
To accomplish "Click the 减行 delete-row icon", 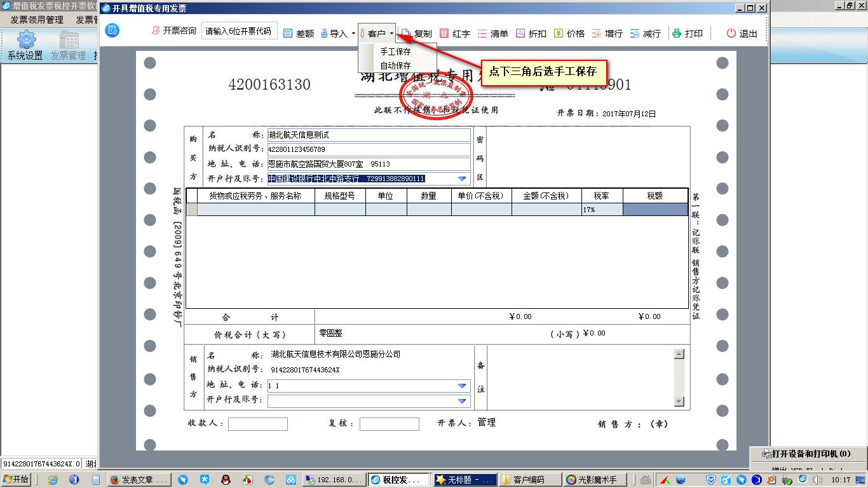I will (649, 33).
